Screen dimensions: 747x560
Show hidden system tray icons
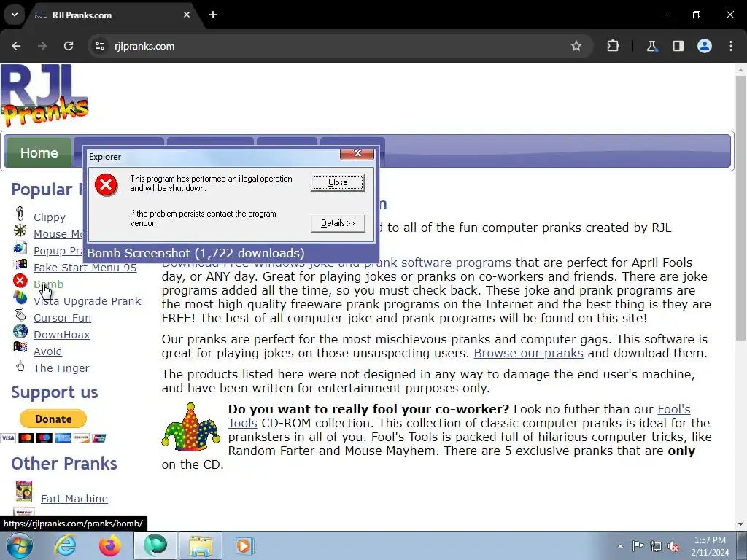[620, 546]
